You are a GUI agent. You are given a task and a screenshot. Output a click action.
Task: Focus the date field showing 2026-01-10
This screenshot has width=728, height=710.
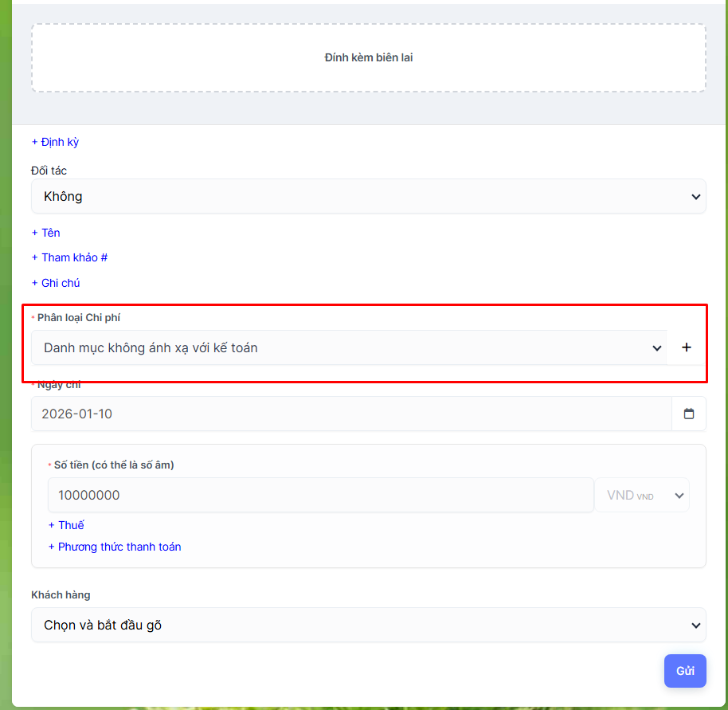click(x=350, y=414)
